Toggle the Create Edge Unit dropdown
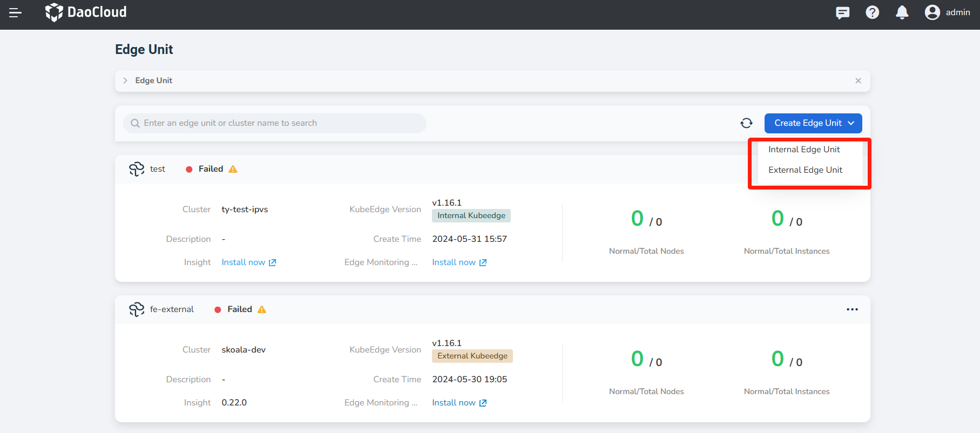980x433 pixels. 813,123
